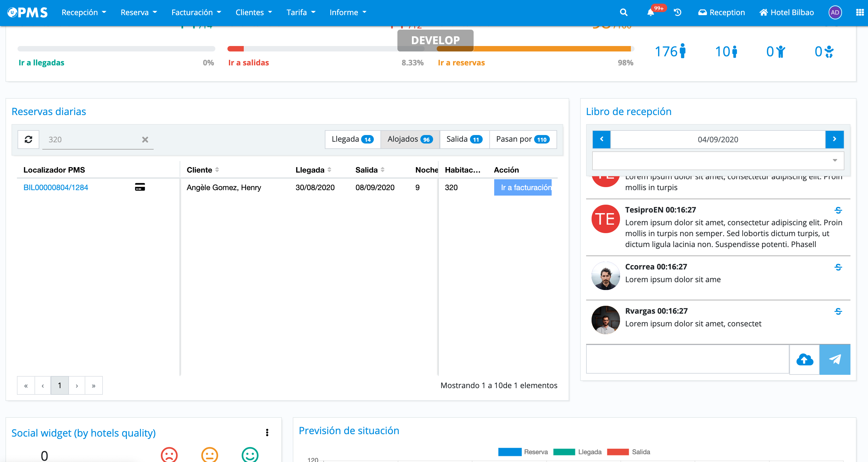
Task: Click Hotel Bilbao in top bar
Action: coord(786,12)
